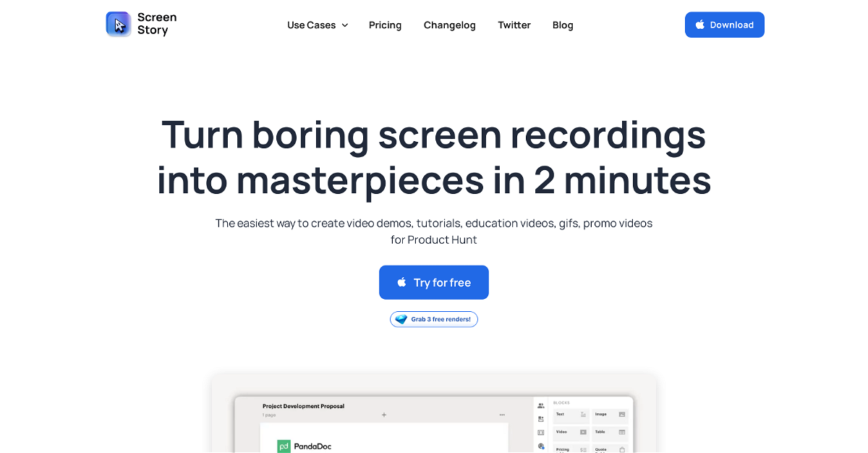Start with the Try for free button
This screenshot has width=868, height=453.
[x=434, y=282]
